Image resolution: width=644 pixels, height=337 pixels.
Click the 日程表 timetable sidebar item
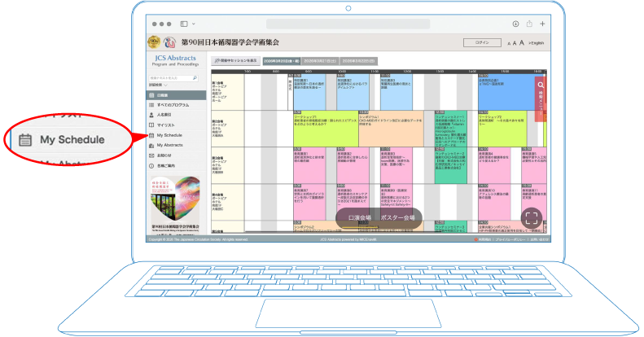point(163,95)
